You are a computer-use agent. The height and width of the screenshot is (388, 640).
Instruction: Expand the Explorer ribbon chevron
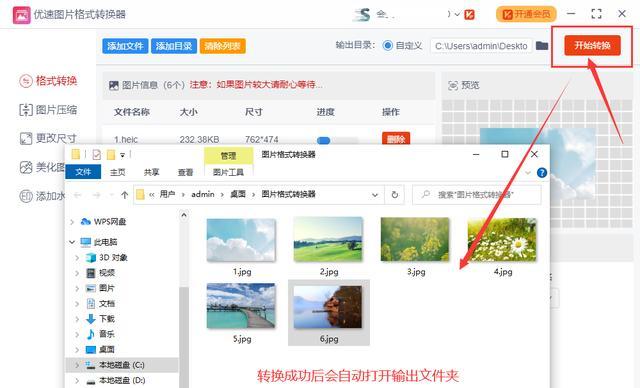click(x=528, y=173)
